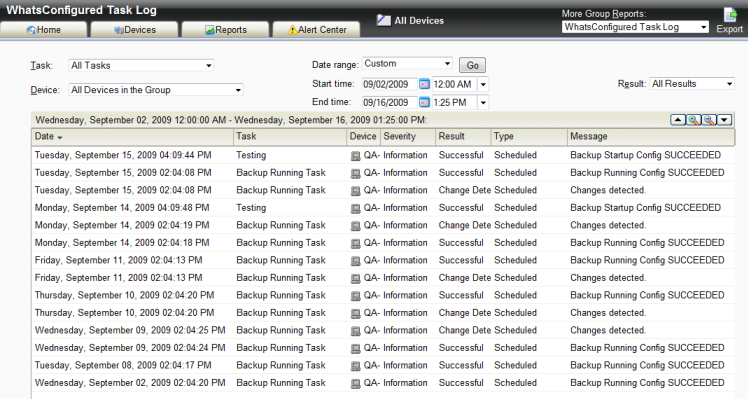Open the More Group Reports dropdown
Viewport: 748px width, 399px height.
click(x=635, y=27)
